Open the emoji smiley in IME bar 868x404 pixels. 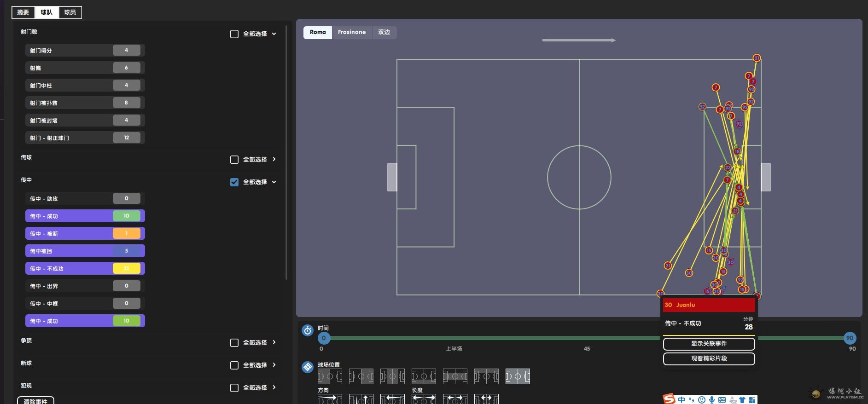click(702, 400)
